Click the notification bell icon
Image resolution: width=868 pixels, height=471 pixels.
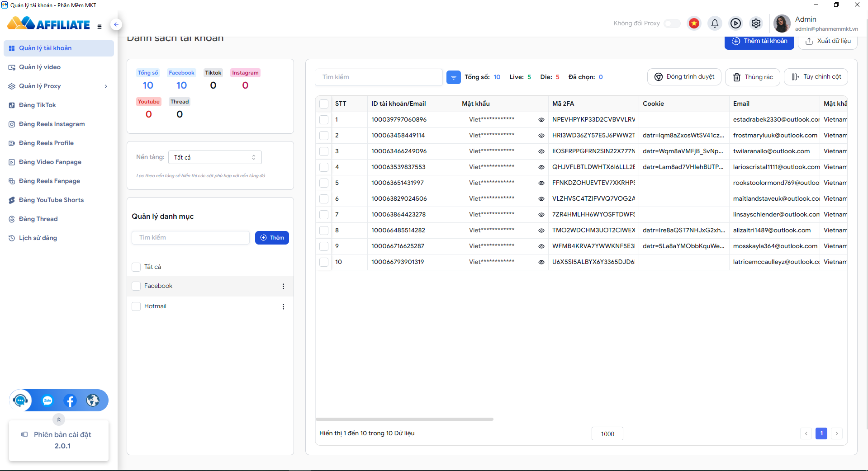pyautogui.click(x=715, y=23)
